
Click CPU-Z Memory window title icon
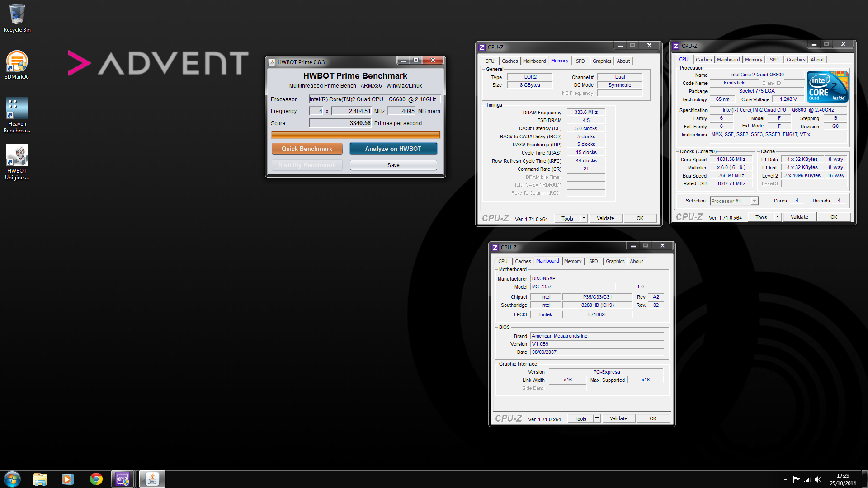pyautogui.click(x=482, y=47)
